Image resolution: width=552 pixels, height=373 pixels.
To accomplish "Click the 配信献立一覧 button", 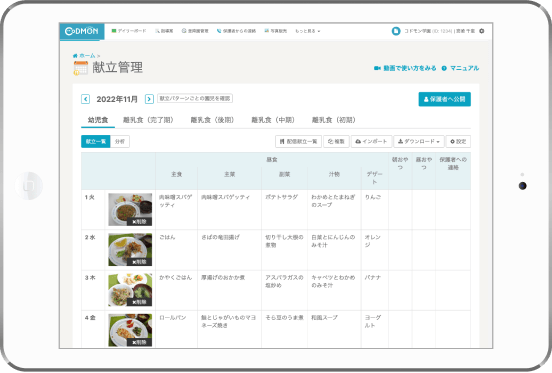I will coord(298,141).
